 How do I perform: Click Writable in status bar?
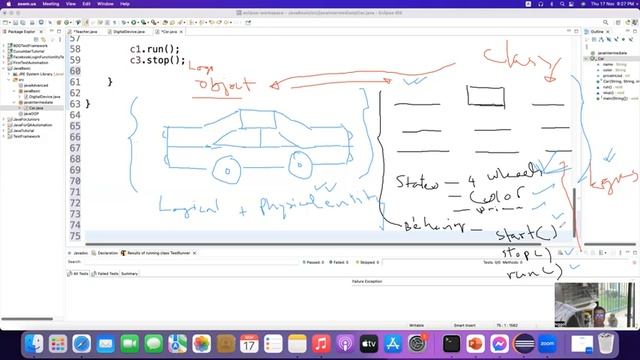tap(416, 325)
